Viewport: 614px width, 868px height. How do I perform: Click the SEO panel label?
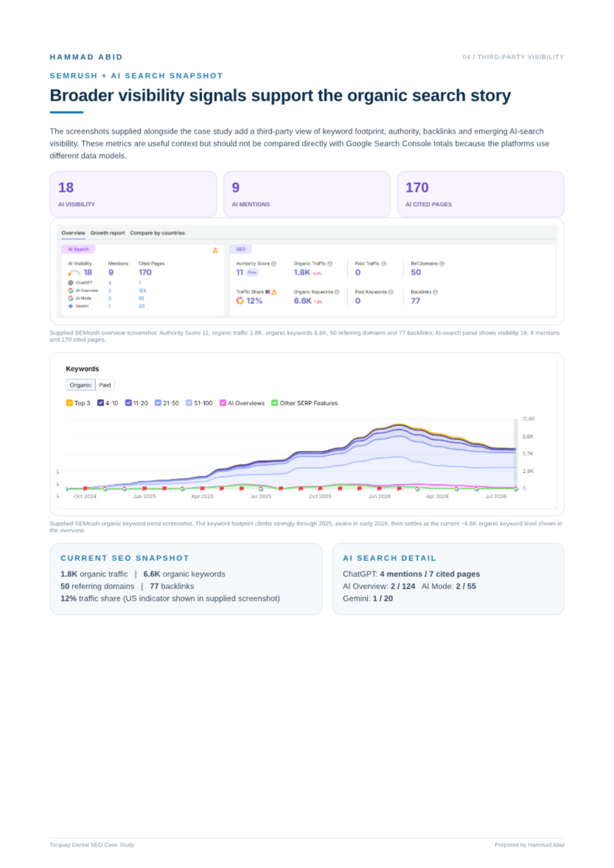tap(240, 249)
